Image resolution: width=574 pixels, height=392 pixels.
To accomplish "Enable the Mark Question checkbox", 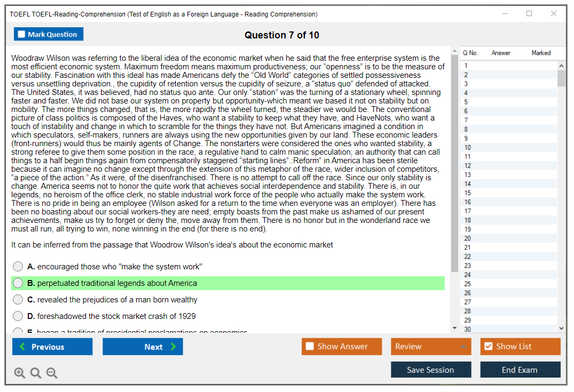I will [x=21, y=34].
